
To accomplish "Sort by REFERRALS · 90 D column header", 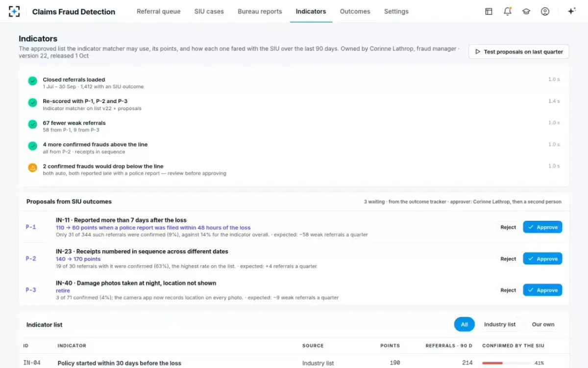I will pyautogui.click(x=449, y=346).
